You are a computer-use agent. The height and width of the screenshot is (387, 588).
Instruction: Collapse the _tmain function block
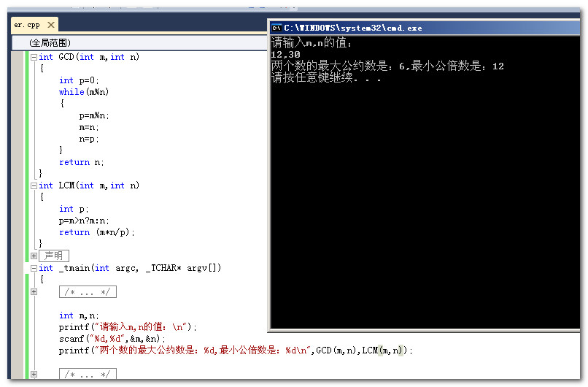pos(34,268)
